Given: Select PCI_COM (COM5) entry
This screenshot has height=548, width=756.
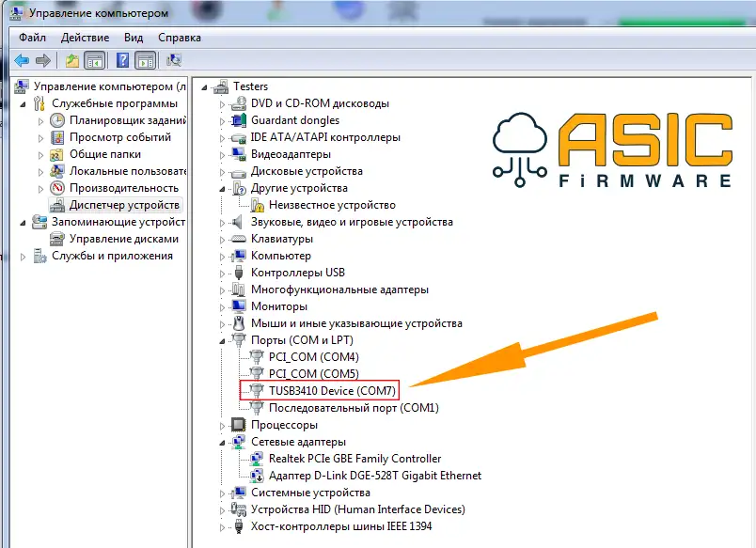Looking at the screenshot, I should click(x=314, y=374).
